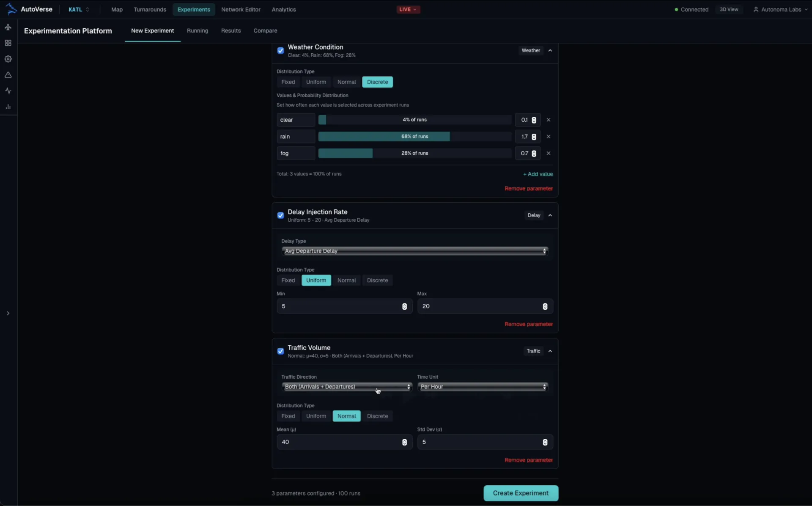Collapse the Weather Condition section
The width and height of the screenshot is (812, 506).
click(x=550, y=50)
